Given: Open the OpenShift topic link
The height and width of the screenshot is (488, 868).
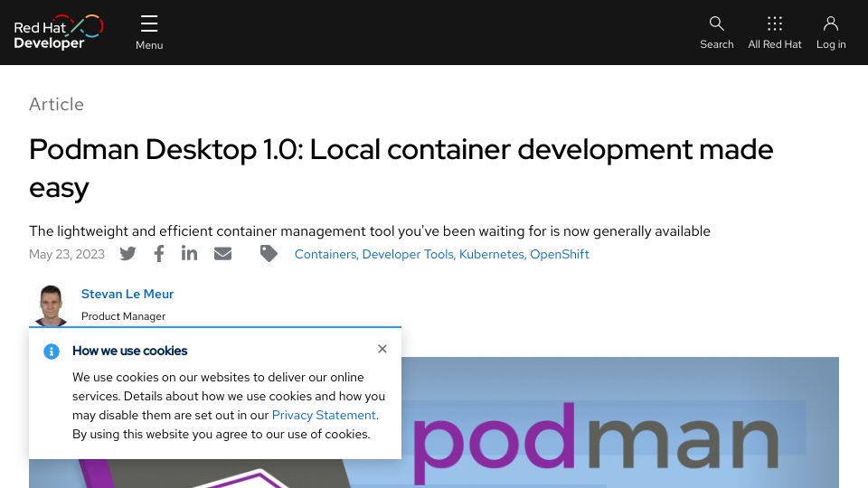Looking at the screenshot, I should (560, 254).
